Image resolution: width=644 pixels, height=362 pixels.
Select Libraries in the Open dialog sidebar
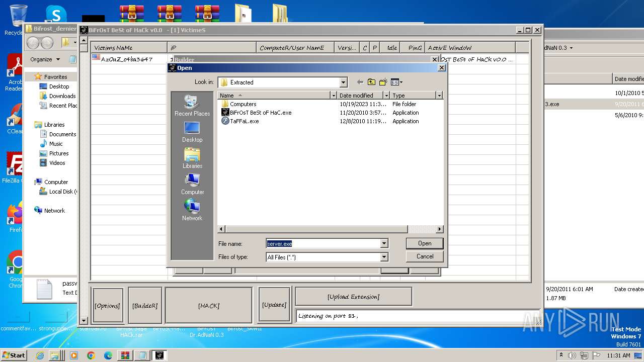point(192,158)
